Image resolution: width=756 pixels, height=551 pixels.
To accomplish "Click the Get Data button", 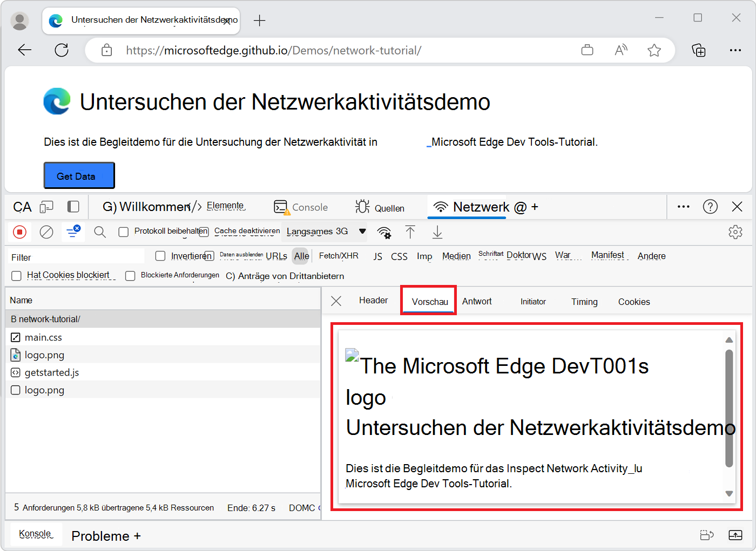I will [79, 175].
